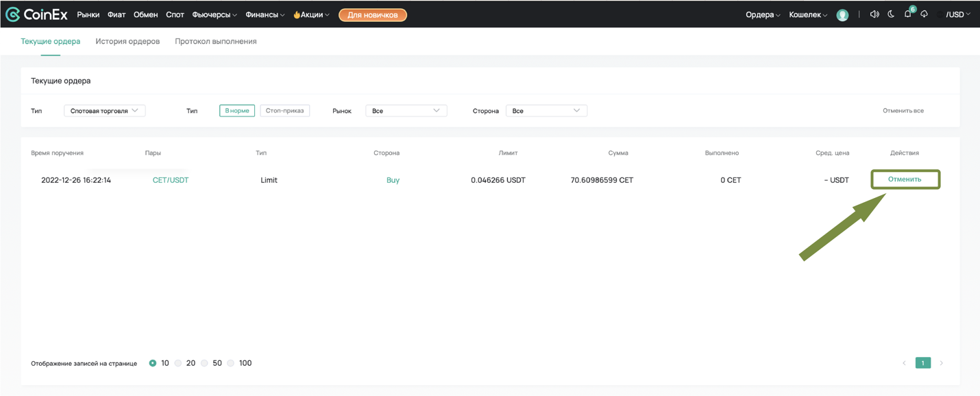Open the Спотовая торговля type dropdown
Viewport: 980px width, 396px height.
point(104,110)
